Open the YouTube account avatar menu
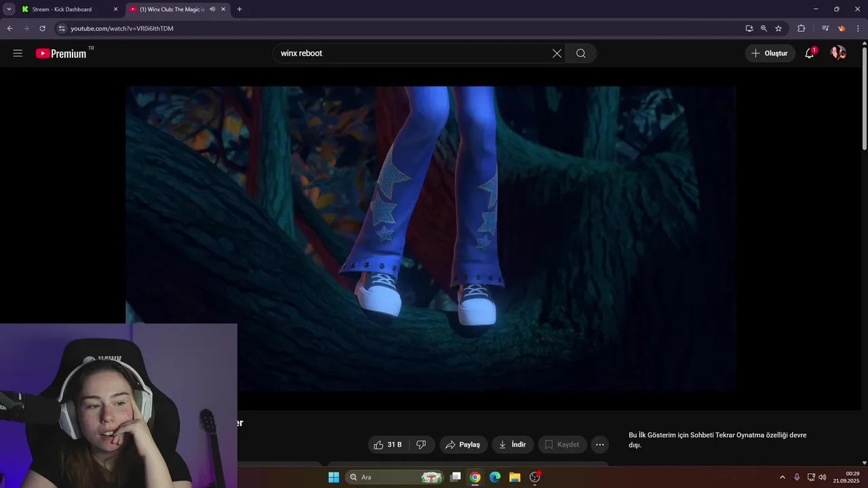 point(838,53)
